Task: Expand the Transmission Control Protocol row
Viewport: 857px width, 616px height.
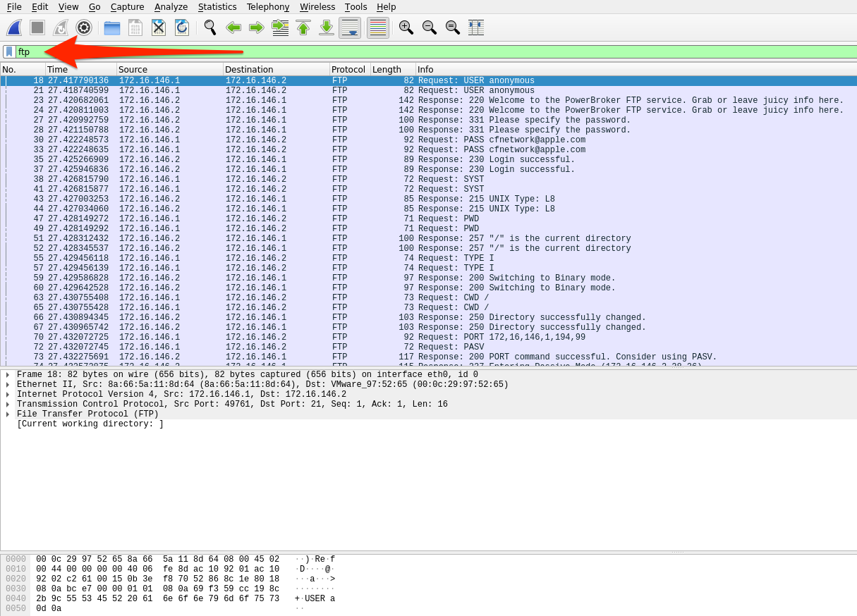Action: pos(8,405)
